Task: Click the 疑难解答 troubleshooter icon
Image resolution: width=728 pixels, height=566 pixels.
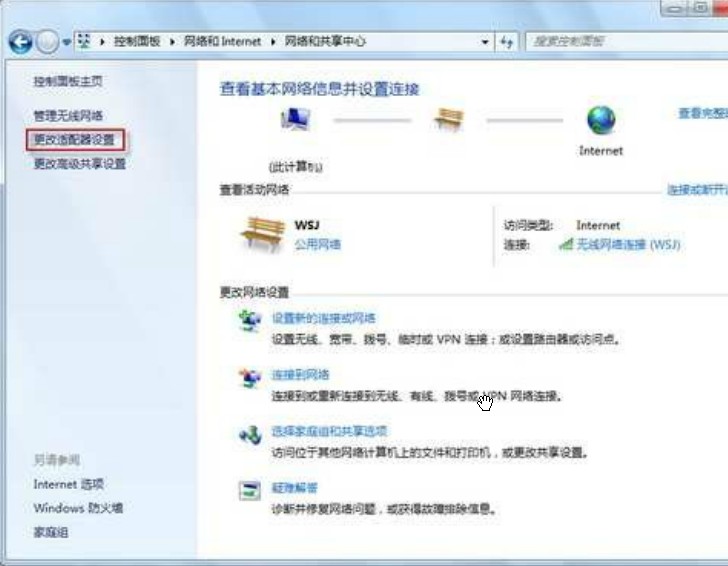Action: (250, 490)
